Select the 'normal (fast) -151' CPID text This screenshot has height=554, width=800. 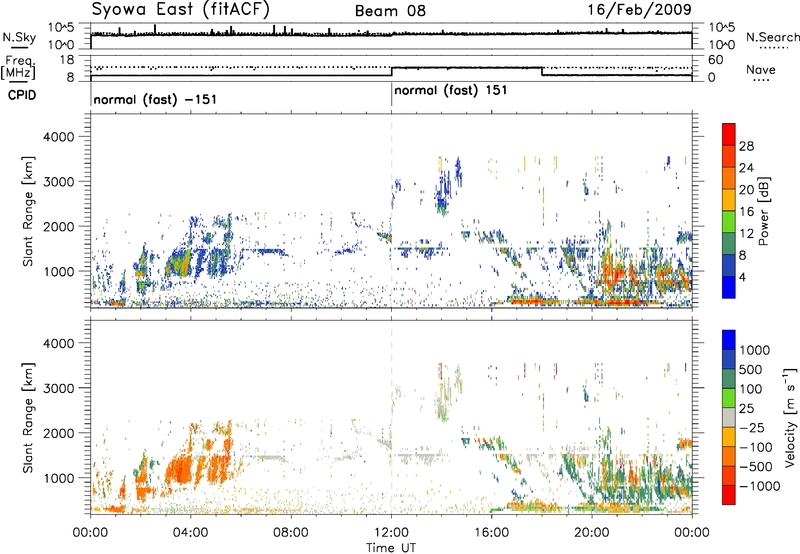pyautogui.click(x=155, y=99)
